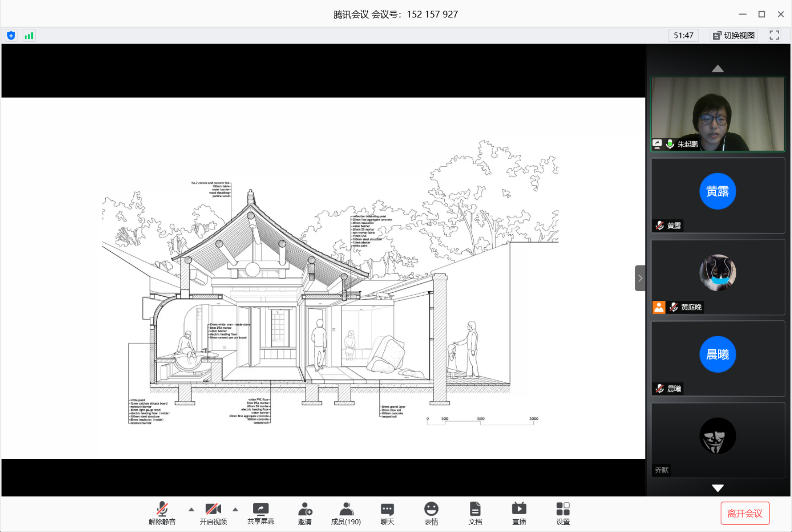Click the invite (邀请) icon
792x532 pixels.
coord(305,510)
